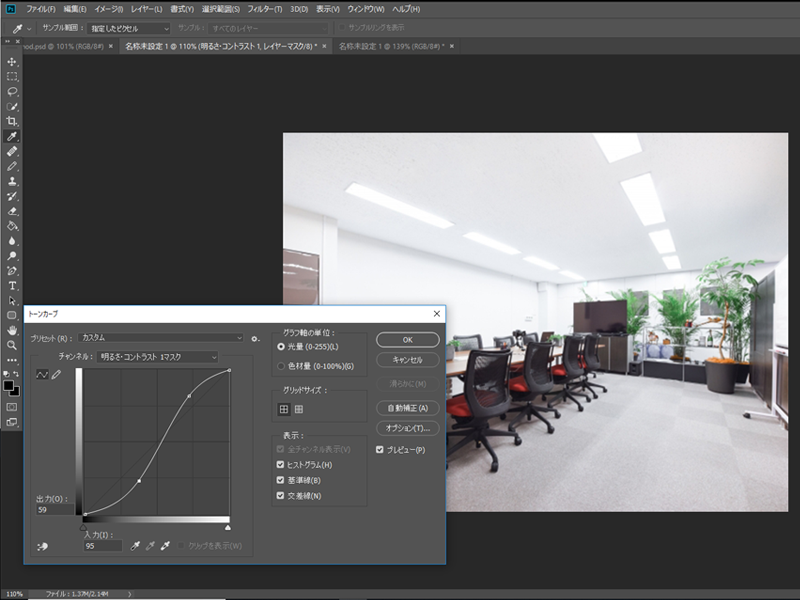Select the Crop tool in the toolbar
The image size is (800, 600).
point(12,121)
